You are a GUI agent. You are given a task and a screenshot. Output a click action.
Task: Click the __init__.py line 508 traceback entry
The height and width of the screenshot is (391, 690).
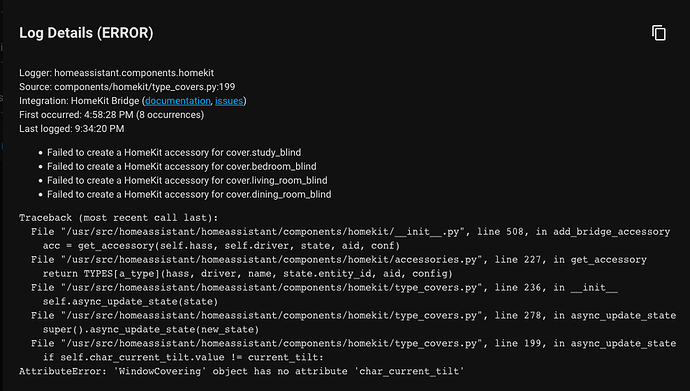coord(350,232)
